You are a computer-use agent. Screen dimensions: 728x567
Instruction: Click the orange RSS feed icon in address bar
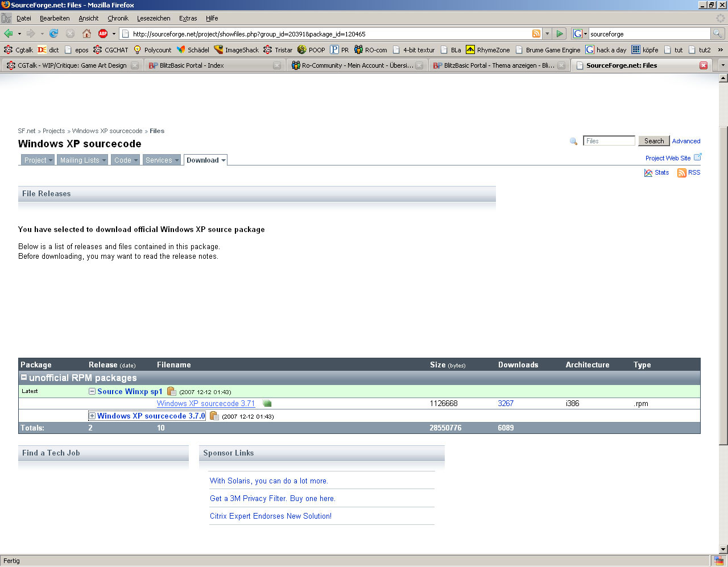point(536,34)
